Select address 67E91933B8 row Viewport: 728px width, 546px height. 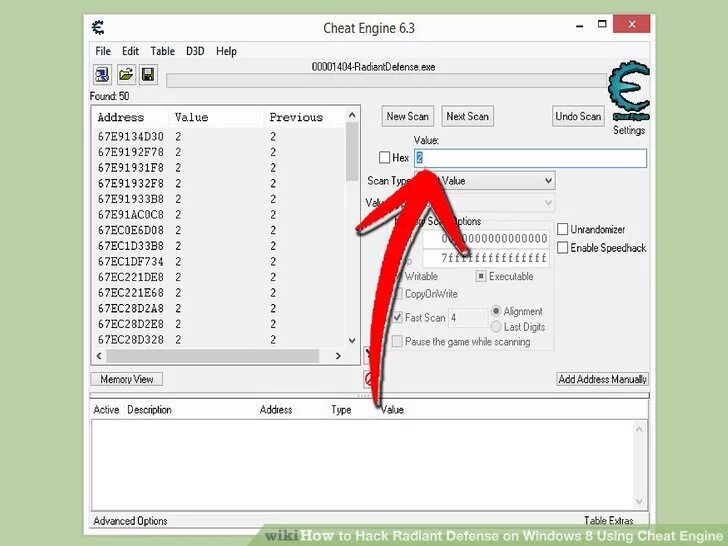(220, 199)
